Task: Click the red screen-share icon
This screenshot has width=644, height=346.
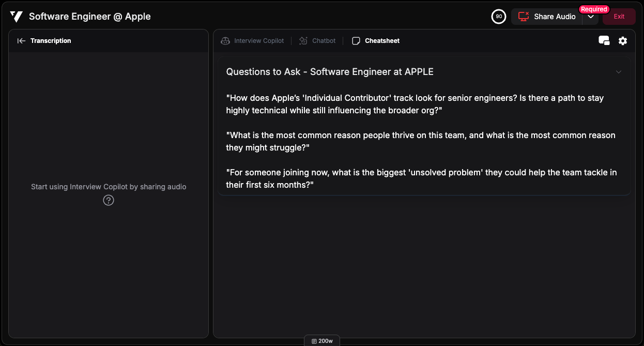Action: click(524, 17)
